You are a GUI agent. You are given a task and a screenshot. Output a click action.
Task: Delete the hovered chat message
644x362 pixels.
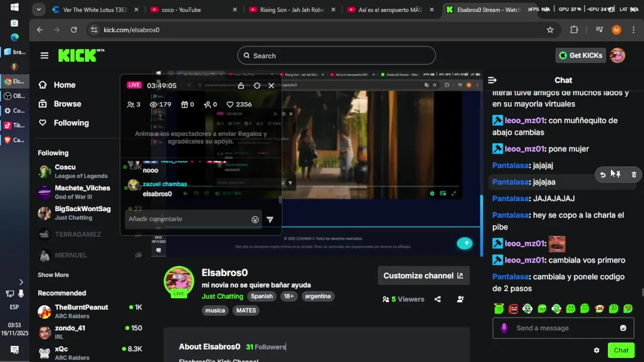tap(633, 174)
